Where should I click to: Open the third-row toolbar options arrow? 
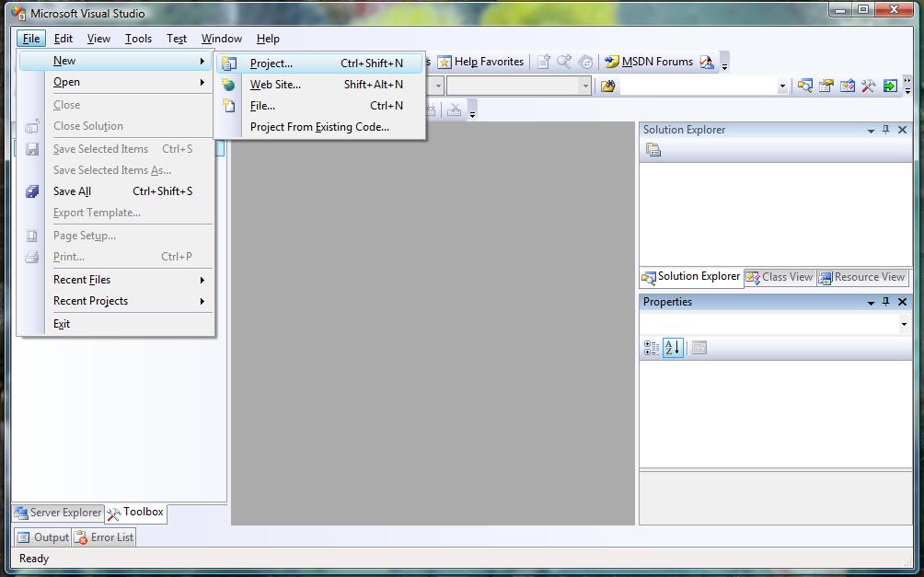point(472,110)
